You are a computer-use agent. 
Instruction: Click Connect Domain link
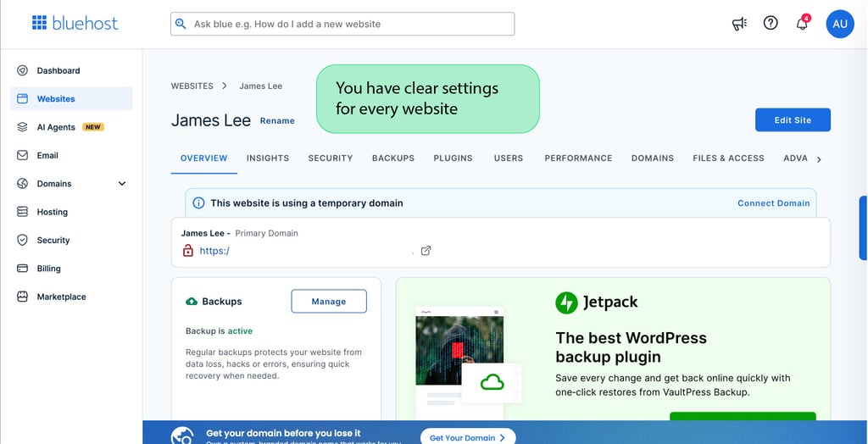pyautogui.click(x=773, y=203)
